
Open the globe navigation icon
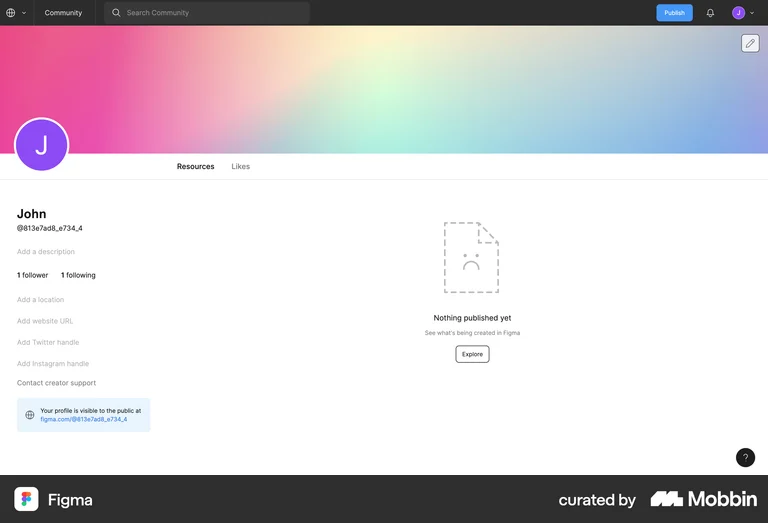tap(11, 13)
